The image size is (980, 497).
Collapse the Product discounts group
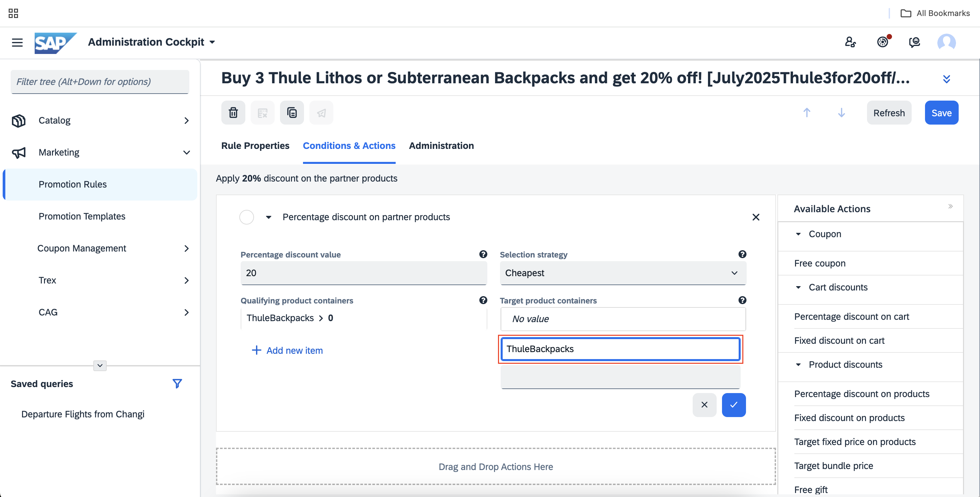coord(798,364)
